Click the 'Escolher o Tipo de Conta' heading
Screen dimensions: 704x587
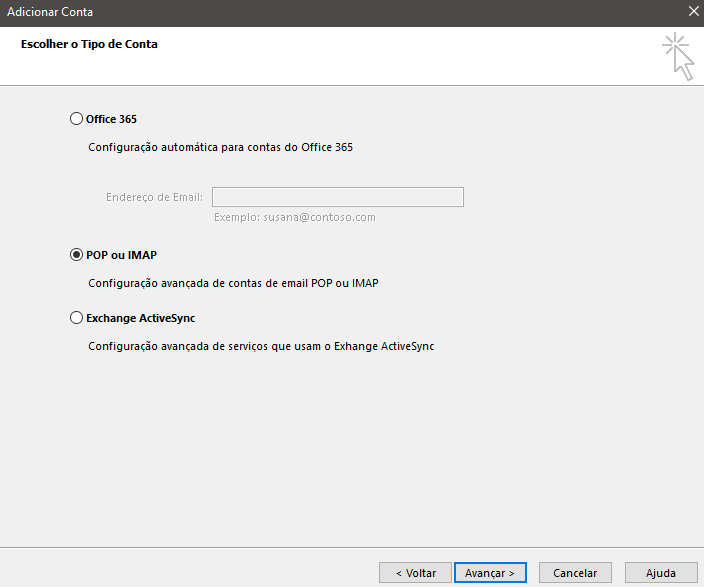tap(89, 44)
